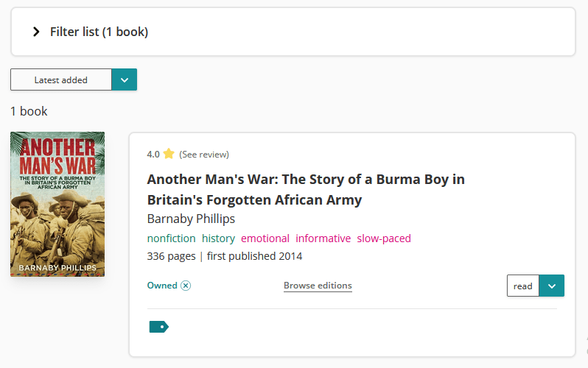Go to author Barnaby Phillips

[191, 219]
